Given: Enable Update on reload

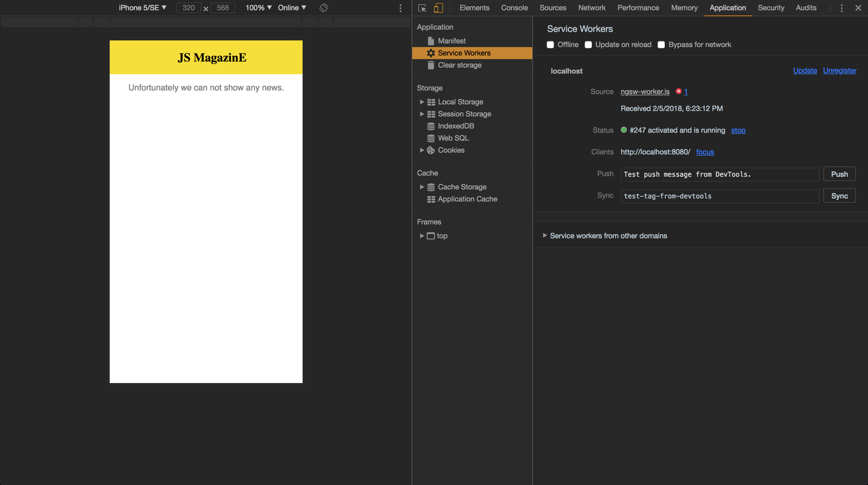Looking at the screenshot, I should pos(588,45).
